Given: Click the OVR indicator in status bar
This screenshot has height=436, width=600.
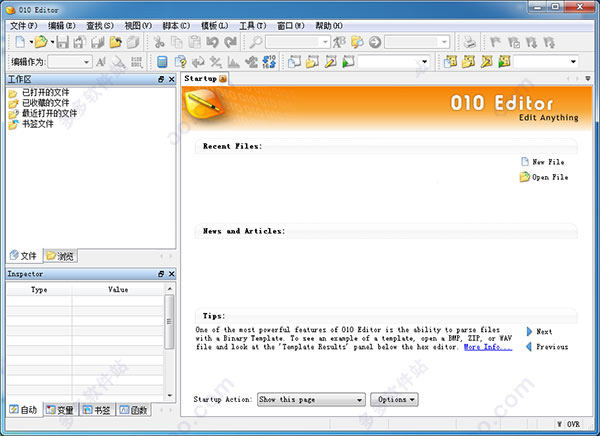Looking at the screenshot, I should click(573, 424).
